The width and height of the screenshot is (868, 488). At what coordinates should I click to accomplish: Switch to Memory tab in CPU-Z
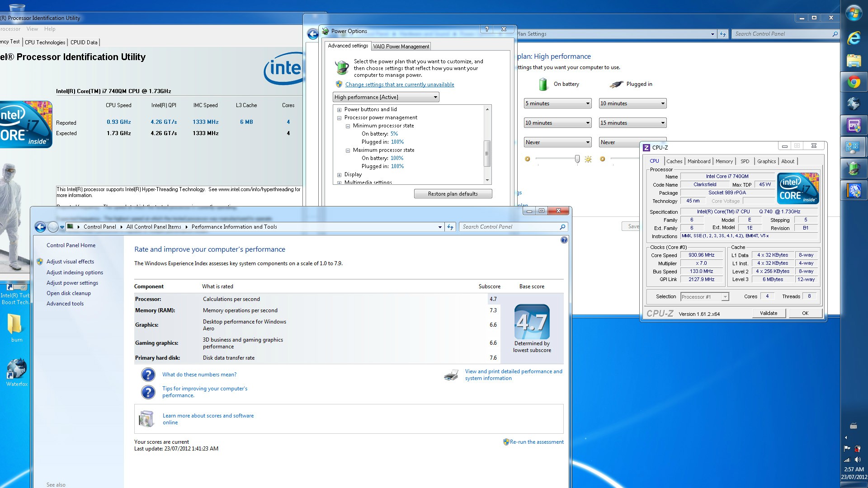724,161
